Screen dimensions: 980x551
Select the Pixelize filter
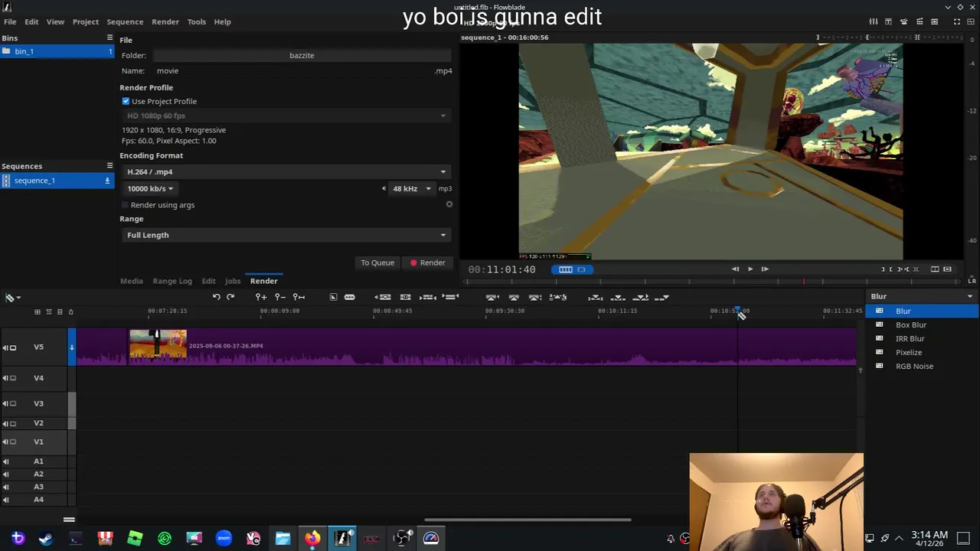coord(922,352)
